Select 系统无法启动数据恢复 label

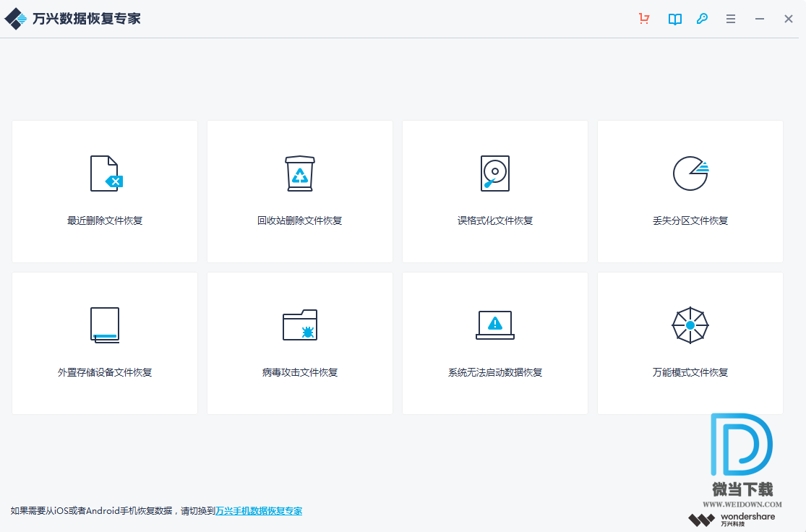495,372
